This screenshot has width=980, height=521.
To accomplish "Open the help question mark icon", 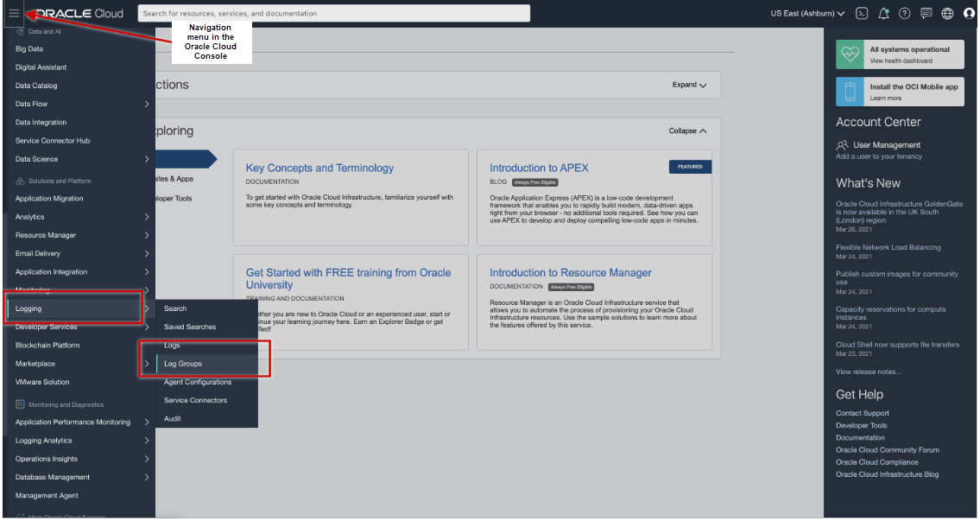I will 904,13.
